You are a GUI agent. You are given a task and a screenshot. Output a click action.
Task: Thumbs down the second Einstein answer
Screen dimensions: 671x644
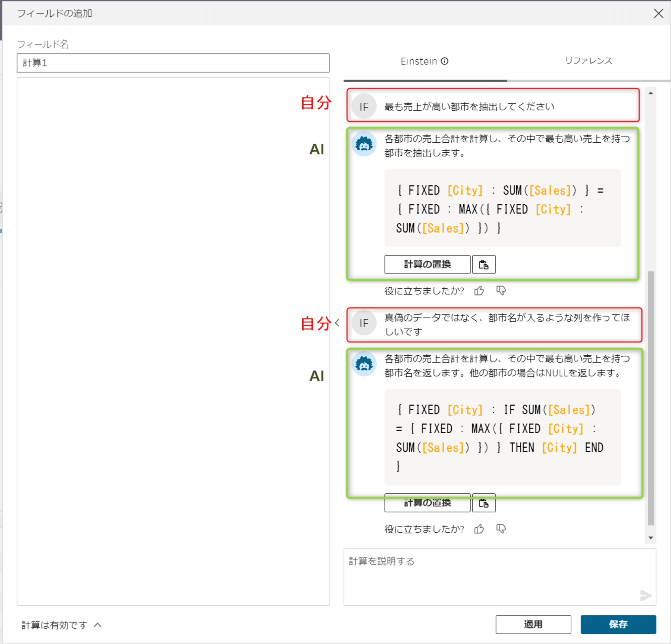tap(501, 529)
